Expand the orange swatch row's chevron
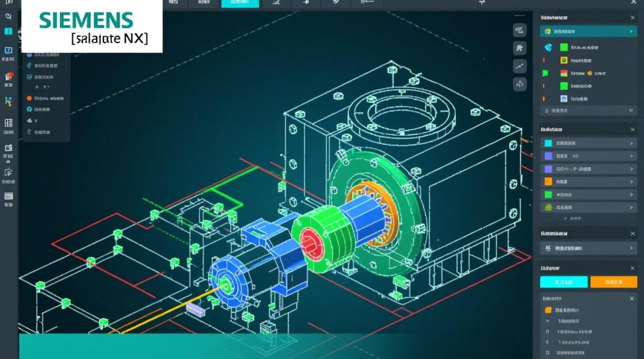 point(632,182)
